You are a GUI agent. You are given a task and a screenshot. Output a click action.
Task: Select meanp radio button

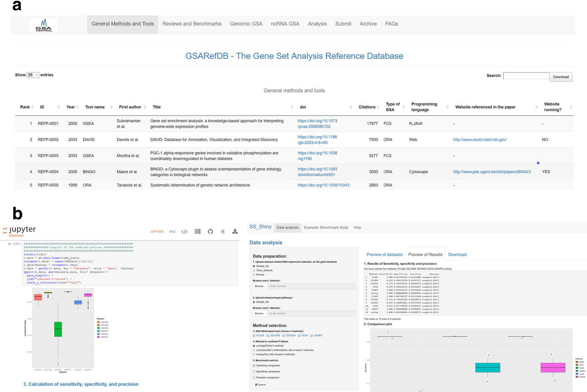click(254, 354)
